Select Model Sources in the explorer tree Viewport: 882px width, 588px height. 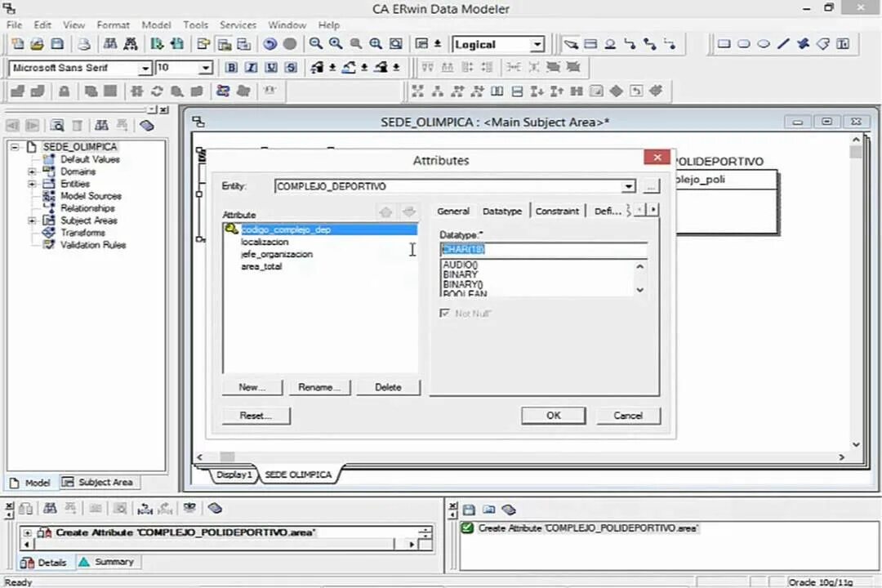point(91,196)
